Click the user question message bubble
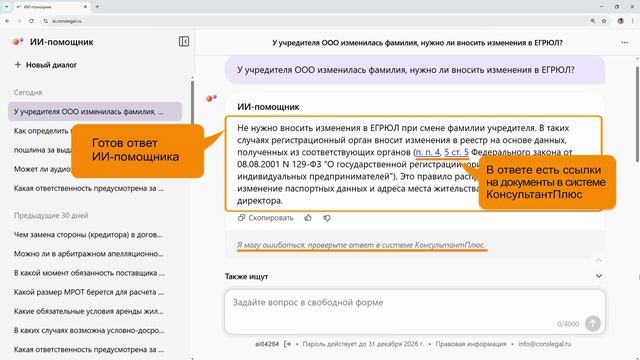Image resolution: width=640 pixels, height=360 pixels. 415,70
